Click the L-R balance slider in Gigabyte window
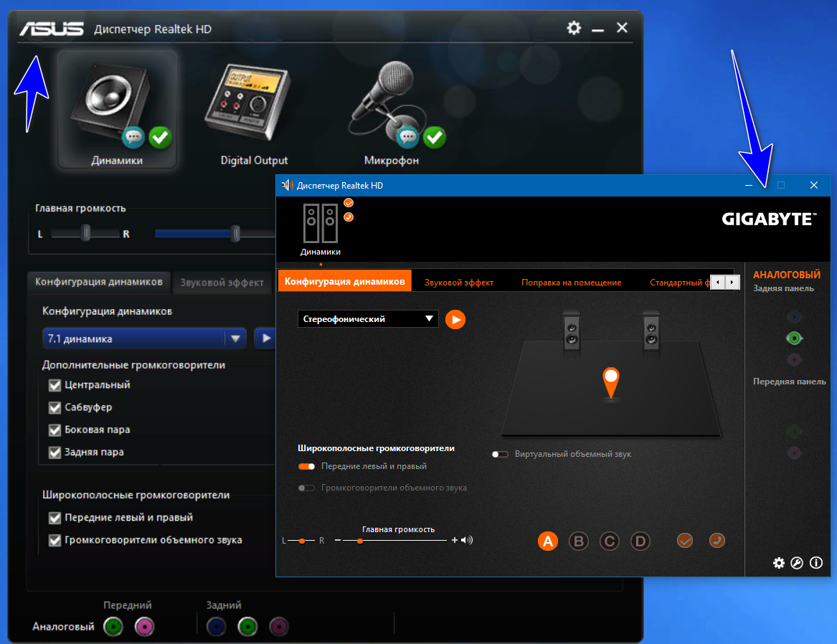837x644 pixels. point(302,541)
